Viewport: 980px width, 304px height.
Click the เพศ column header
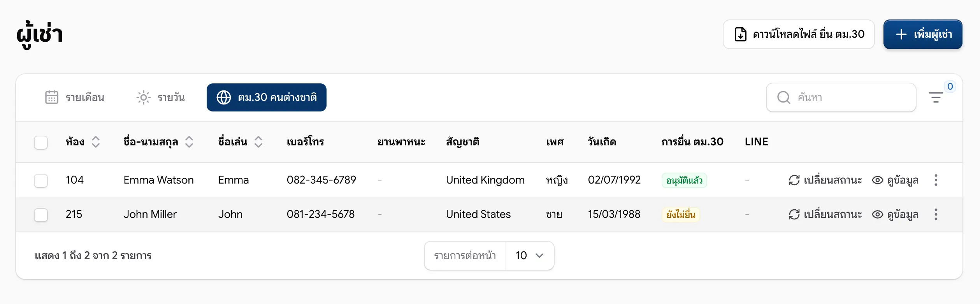[x=555, y=142]
